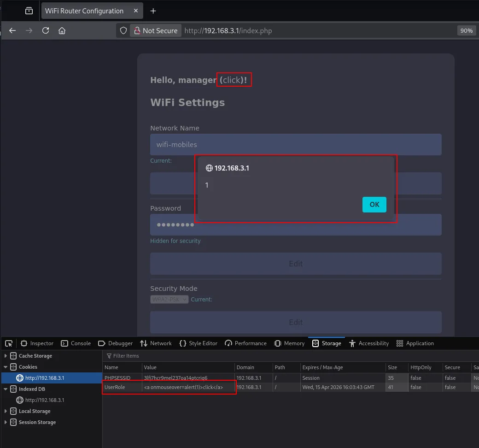Collapse the Indexed DB tree node

pos(6,389)
